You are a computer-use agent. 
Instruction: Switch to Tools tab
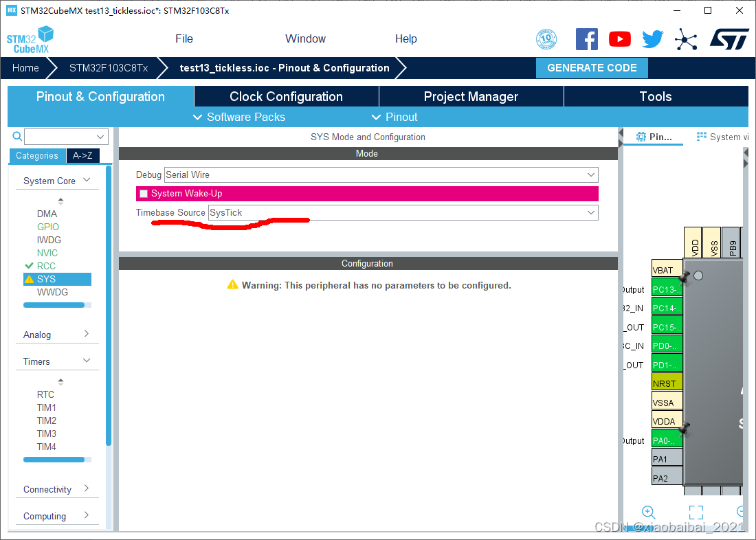(x=656, y=96)
